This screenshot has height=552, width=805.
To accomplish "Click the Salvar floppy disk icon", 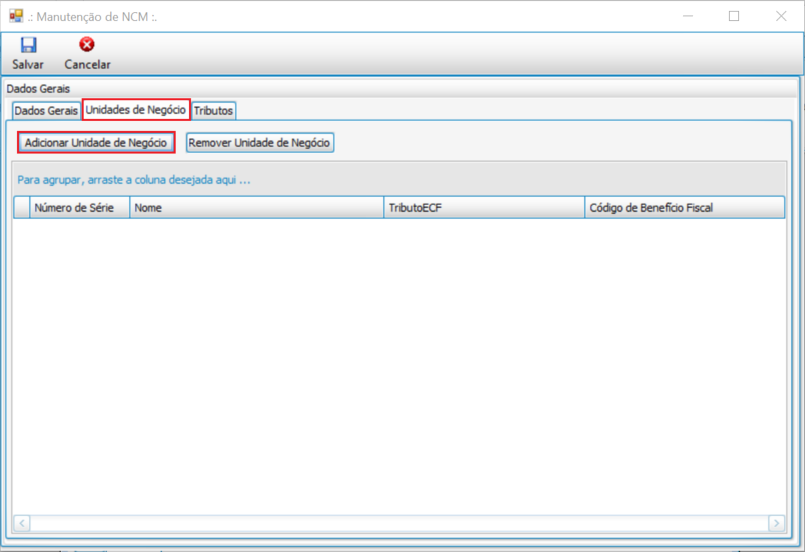I will click(28, 45).
